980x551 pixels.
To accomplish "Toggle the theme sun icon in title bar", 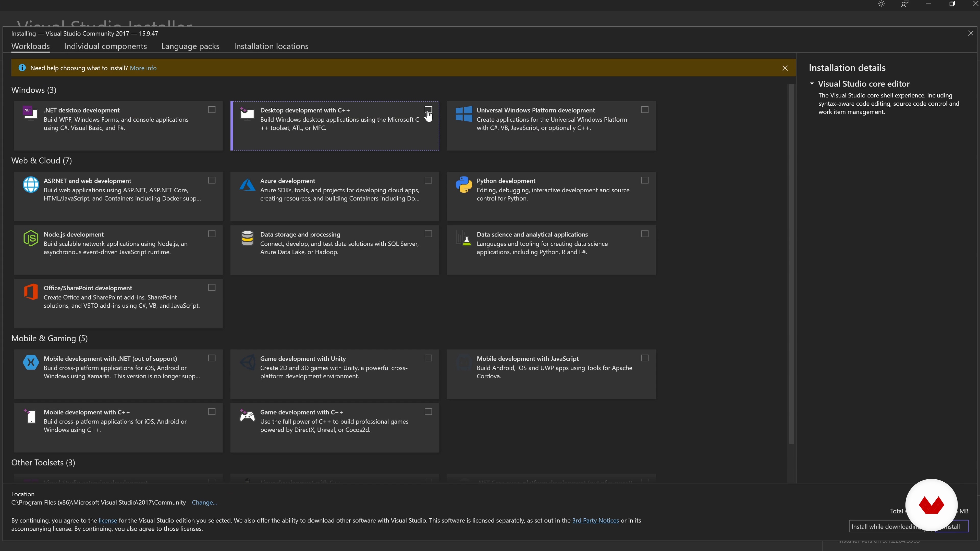I will click(881, 4).
